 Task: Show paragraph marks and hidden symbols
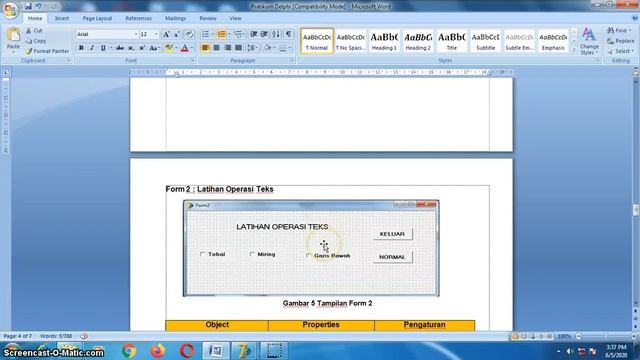289,34
